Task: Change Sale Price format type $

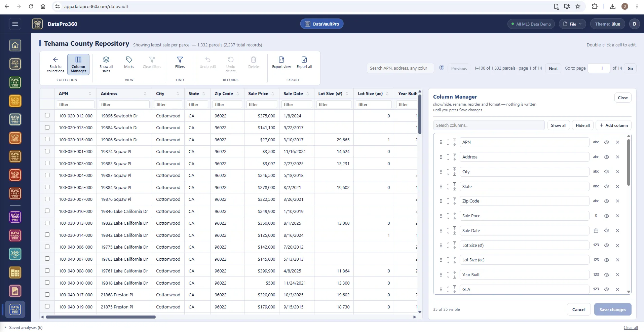Action: coord(596,216)
